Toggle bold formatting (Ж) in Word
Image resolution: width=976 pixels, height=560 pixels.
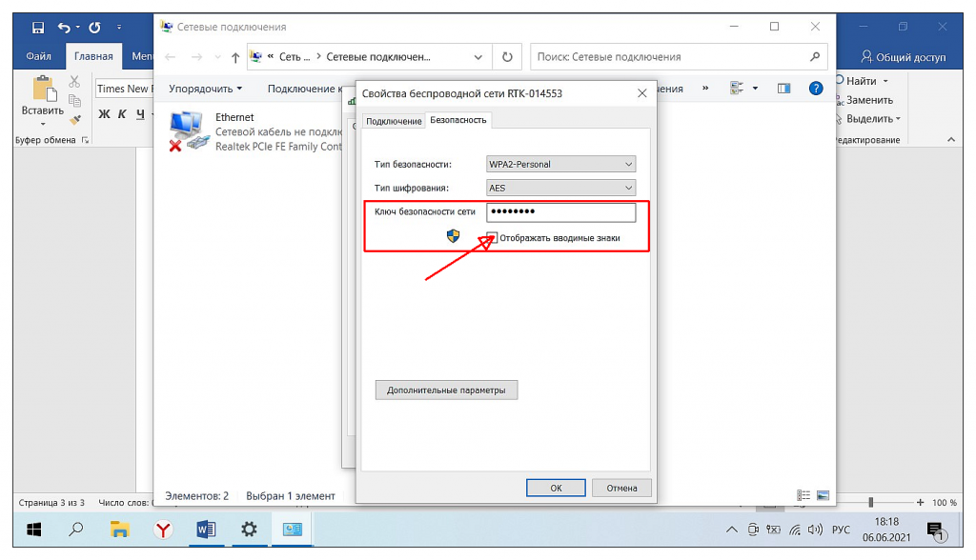(x=105, y=115)
